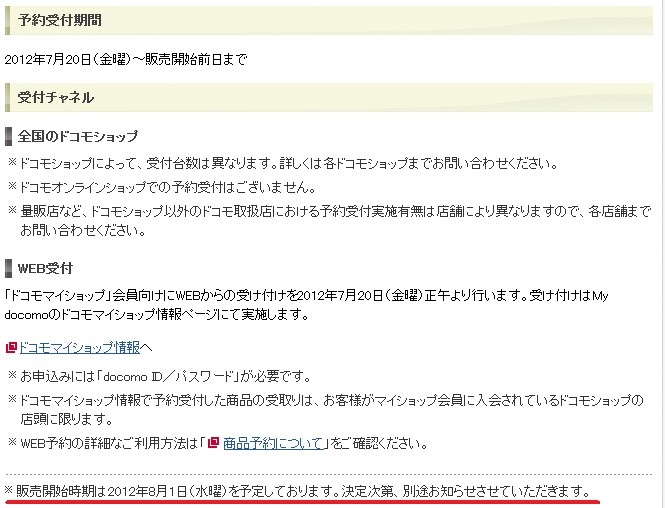This screenshot has height=508, width=665.
Task: Click the ※ mark before 販売開始時期
Action: [x=9, y=490]
